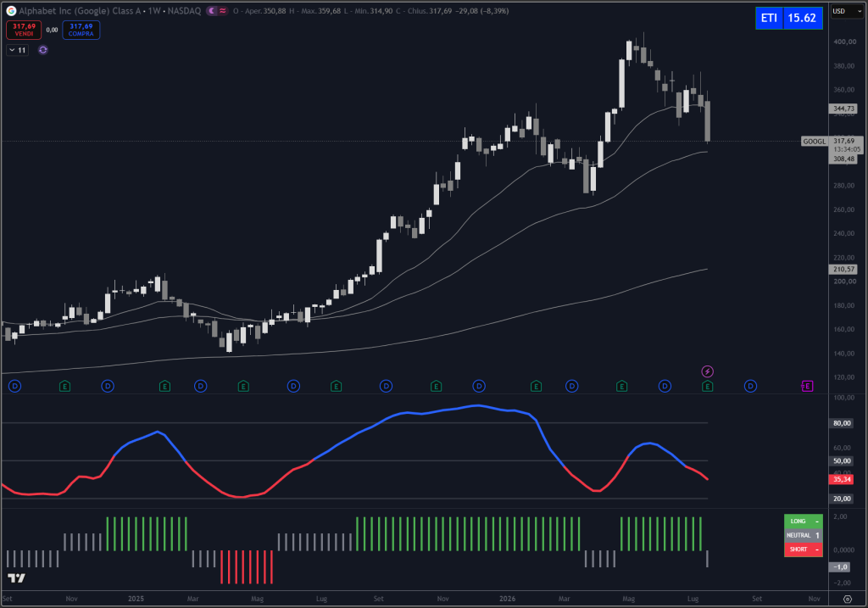Click the 2026 year label on the time axis

[x=507, y=599]
